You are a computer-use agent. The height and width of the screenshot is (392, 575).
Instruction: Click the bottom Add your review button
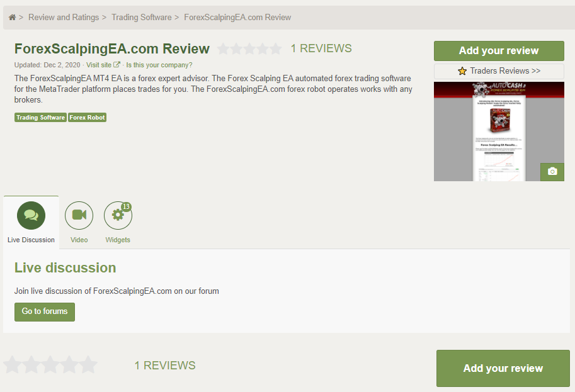[x=503, y=368]
